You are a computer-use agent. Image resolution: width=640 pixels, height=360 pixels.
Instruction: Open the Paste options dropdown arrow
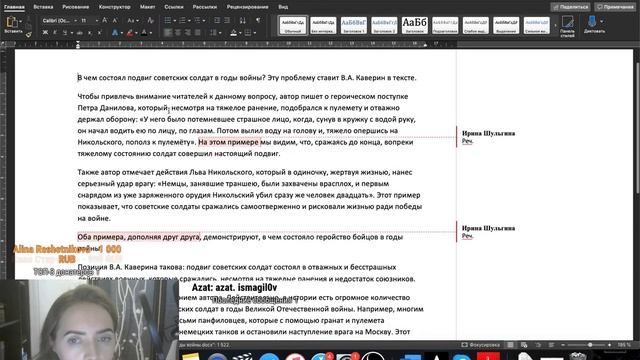click(21, 21)
